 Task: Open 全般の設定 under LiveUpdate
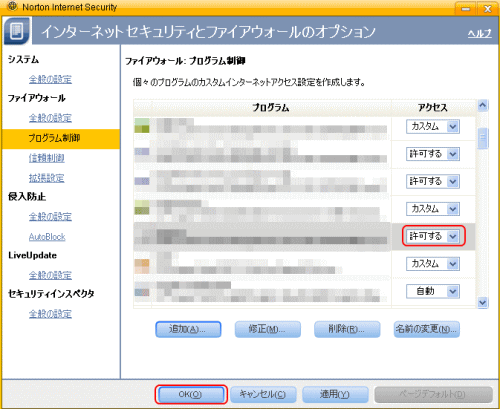click(50, 275)
